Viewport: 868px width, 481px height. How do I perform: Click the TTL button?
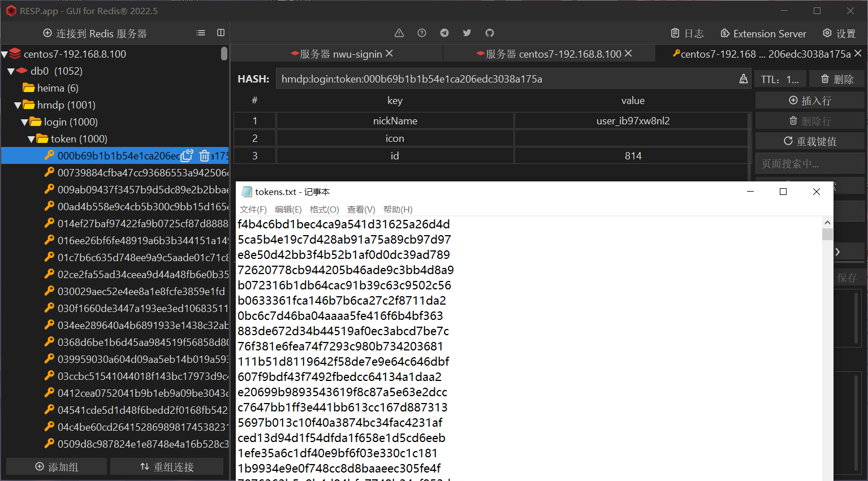click(779, 79)
